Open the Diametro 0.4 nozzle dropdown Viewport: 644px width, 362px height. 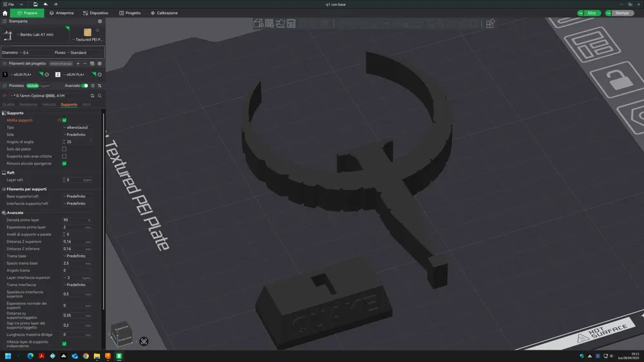click(35, 53)
